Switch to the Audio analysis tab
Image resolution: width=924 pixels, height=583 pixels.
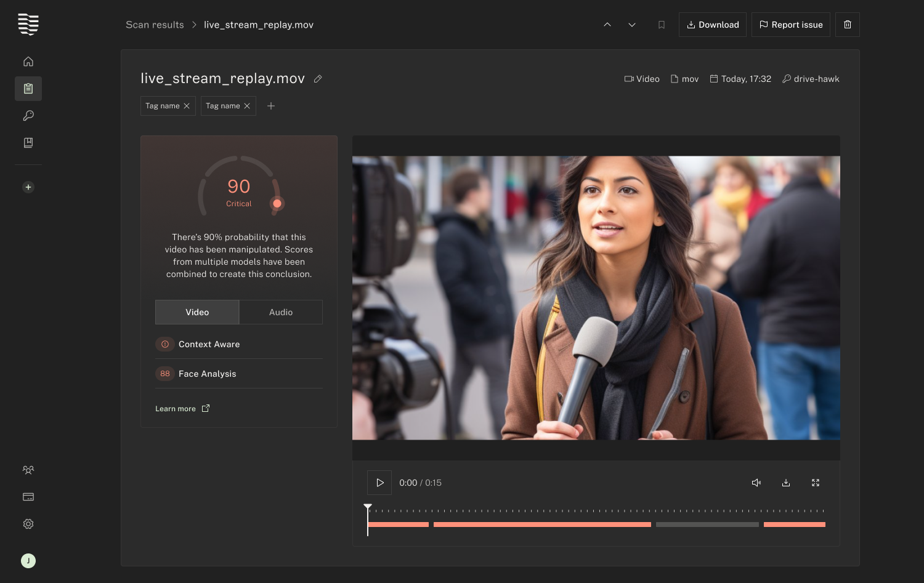(280, 312)
